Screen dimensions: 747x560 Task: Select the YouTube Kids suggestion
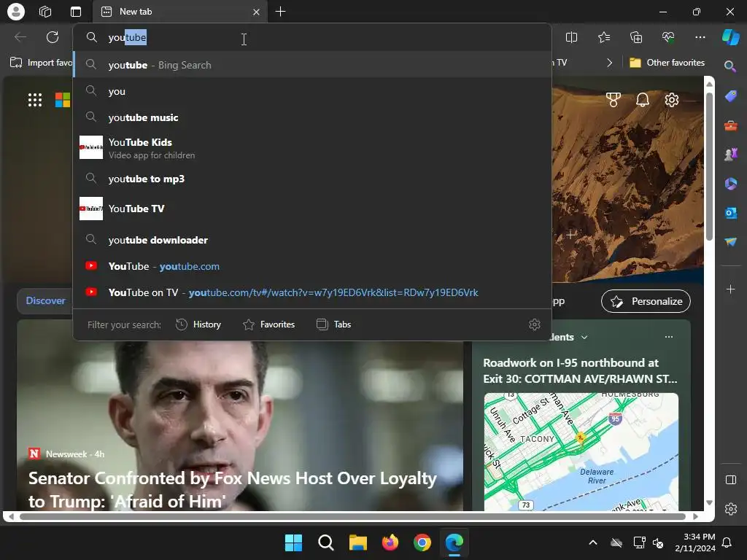pyautogui.click(x=312, y=148)
